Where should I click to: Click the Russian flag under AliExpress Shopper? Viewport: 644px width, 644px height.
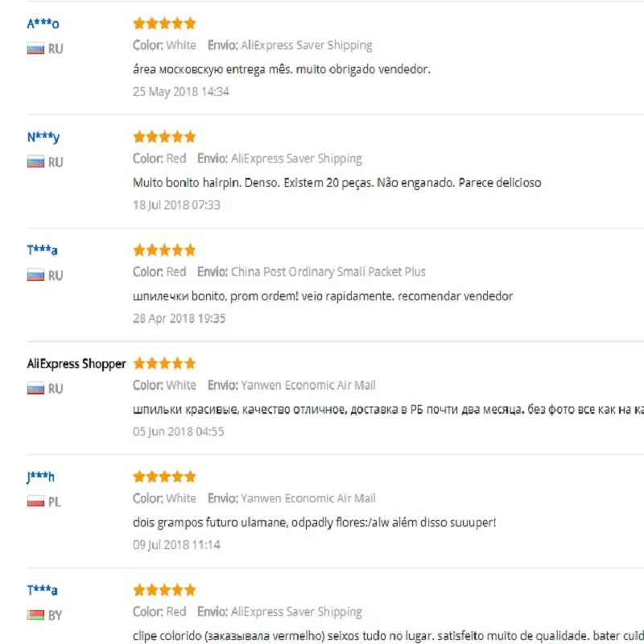point(35,389)
